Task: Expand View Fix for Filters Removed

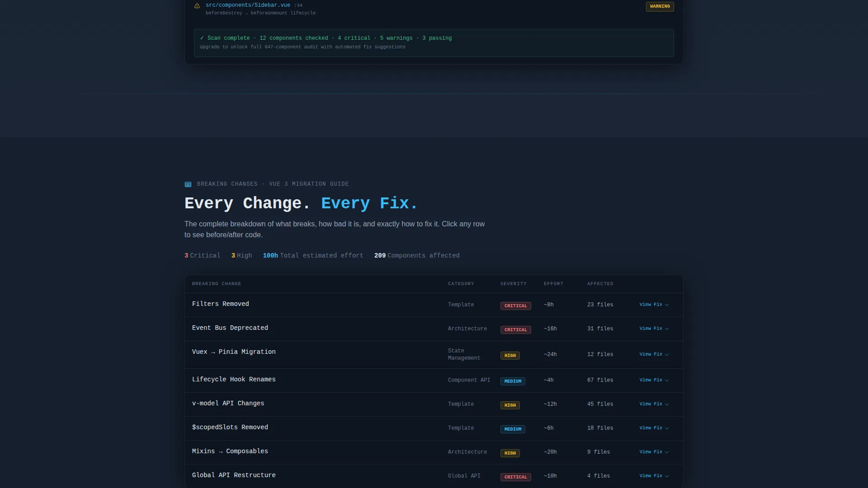Action: 654,305
